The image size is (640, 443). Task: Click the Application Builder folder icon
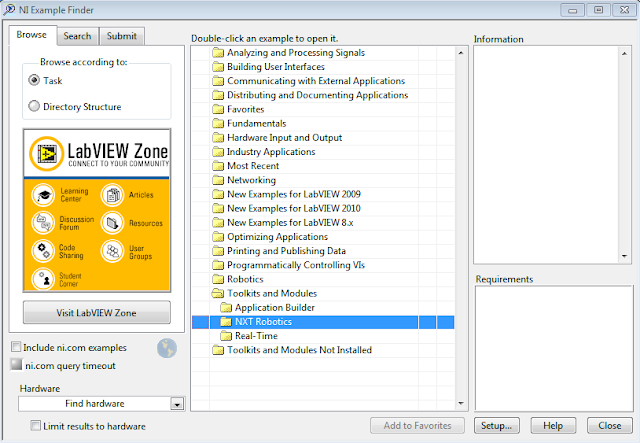click(x=226, y=307)
